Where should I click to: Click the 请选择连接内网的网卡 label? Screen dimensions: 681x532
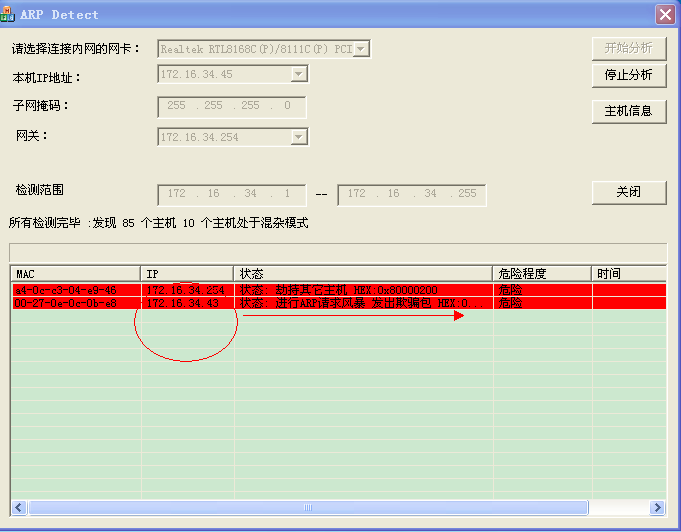point(76,49)
